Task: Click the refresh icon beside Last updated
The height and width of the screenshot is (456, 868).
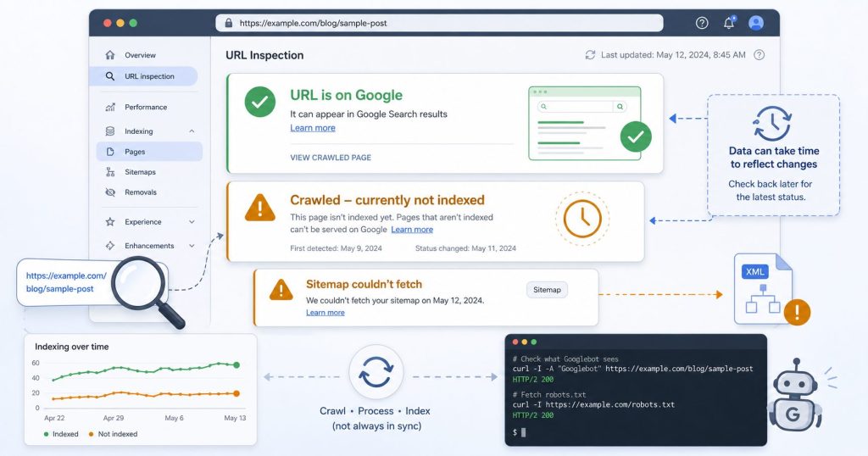Action: click(590, 55)
